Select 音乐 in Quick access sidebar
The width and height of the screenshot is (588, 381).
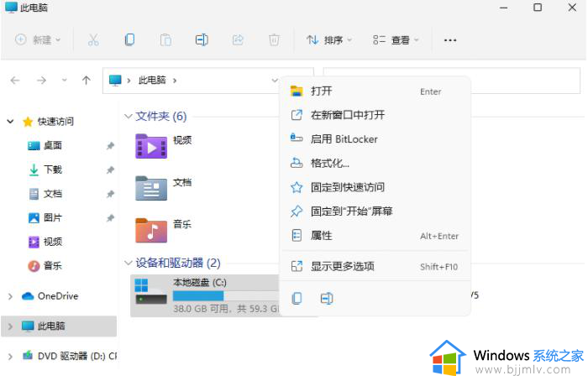[52, 266]
